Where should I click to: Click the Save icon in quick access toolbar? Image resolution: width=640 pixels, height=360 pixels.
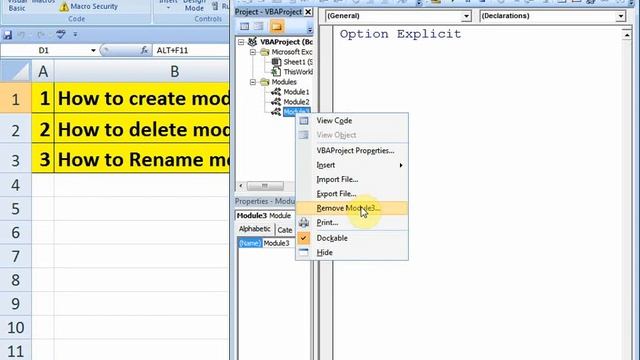[x=8, y=35]
